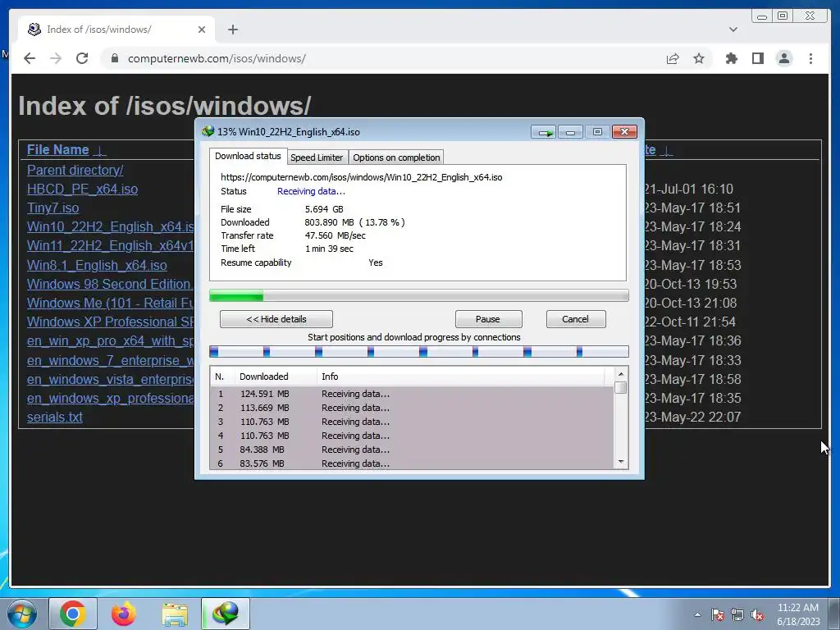Viewport: 840px width, 630px height.
Task: Open Options on completion tab
Action: click(x=396, y=157)
